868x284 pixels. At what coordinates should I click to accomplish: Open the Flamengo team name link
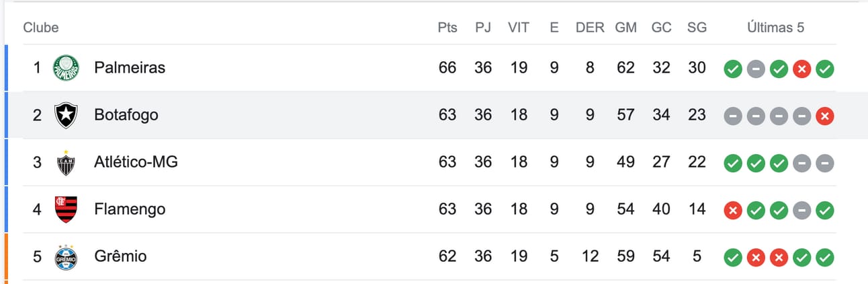(130, 209)
